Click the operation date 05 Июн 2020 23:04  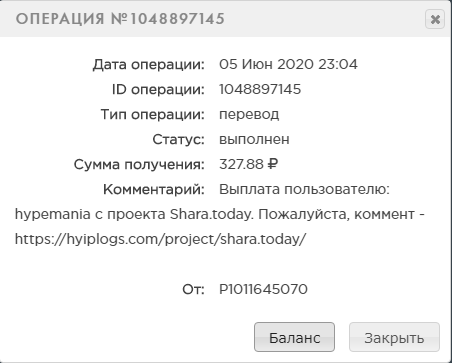pos(288,64)
